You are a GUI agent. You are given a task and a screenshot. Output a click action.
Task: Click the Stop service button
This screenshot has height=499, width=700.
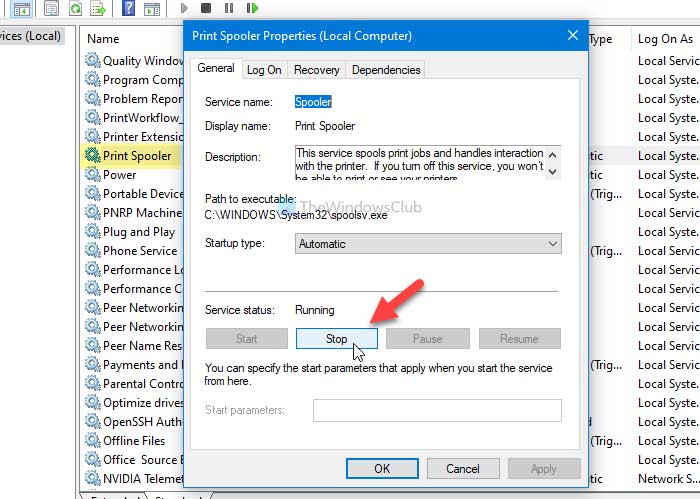coord(337,339)
